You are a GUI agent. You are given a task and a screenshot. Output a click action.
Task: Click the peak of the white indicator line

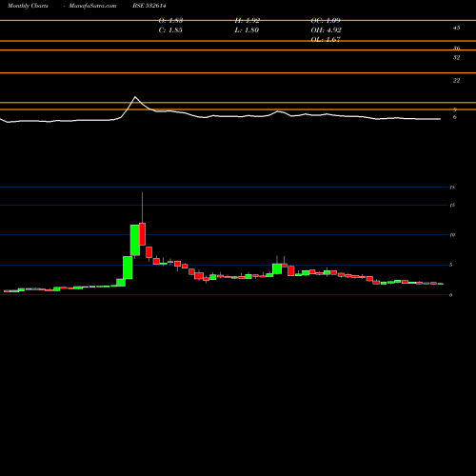[135, 97]
